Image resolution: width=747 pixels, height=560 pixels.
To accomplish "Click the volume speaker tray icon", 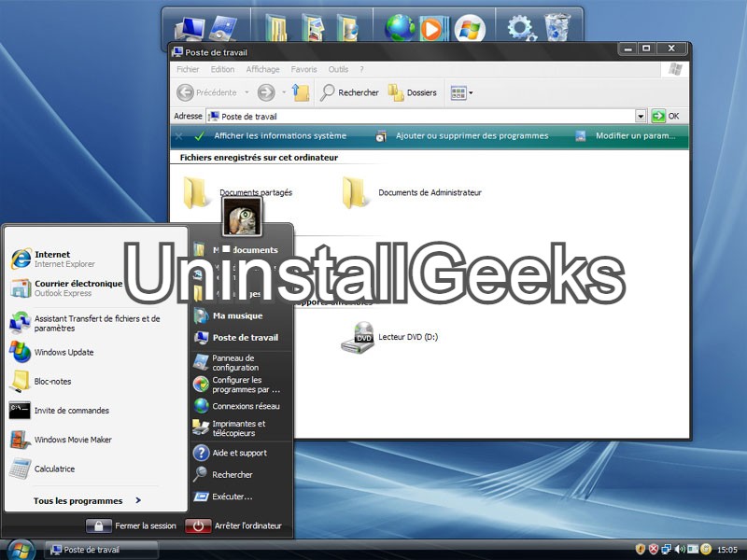I will pyautogui.click(x=680, y=549).
